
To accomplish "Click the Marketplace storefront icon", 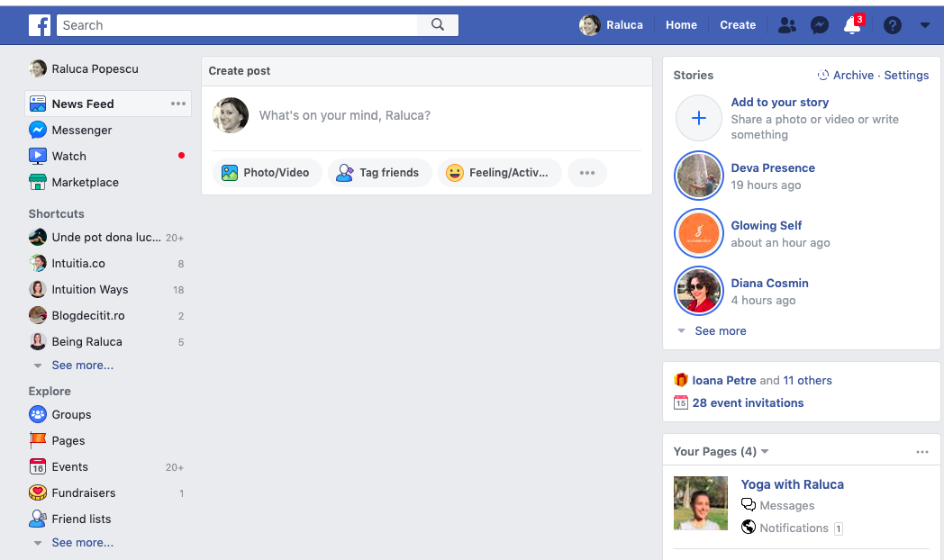I will [37, 182].
